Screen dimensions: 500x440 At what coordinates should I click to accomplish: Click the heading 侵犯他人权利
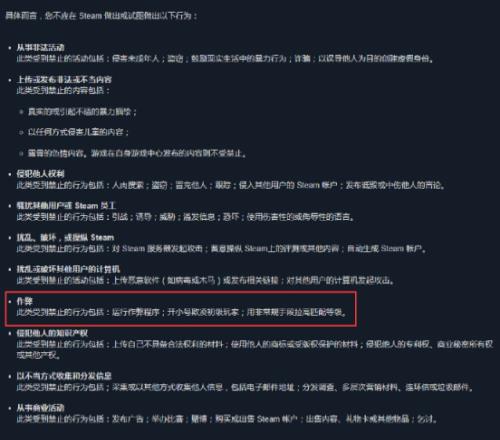click(x=40, y=174)
